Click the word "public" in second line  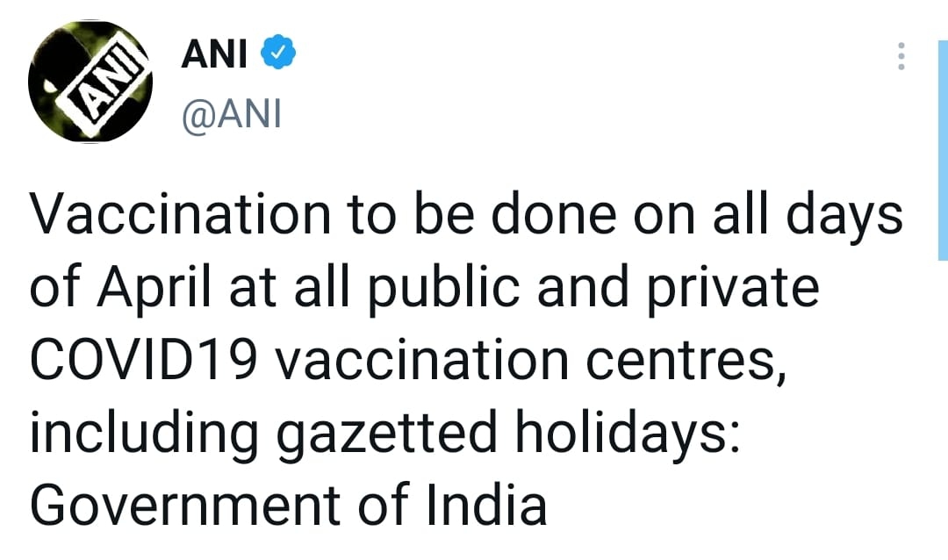click(445, 291)
